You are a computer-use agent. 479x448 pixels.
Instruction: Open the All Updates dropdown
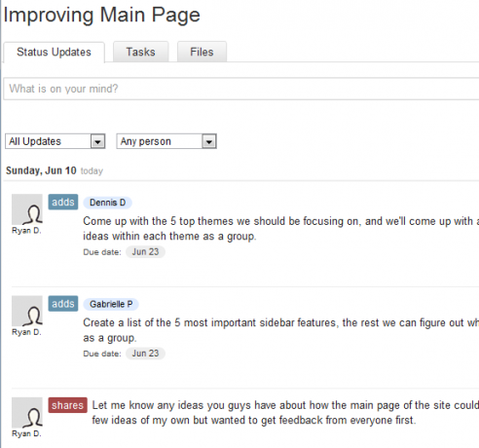[x=55, y=141]
